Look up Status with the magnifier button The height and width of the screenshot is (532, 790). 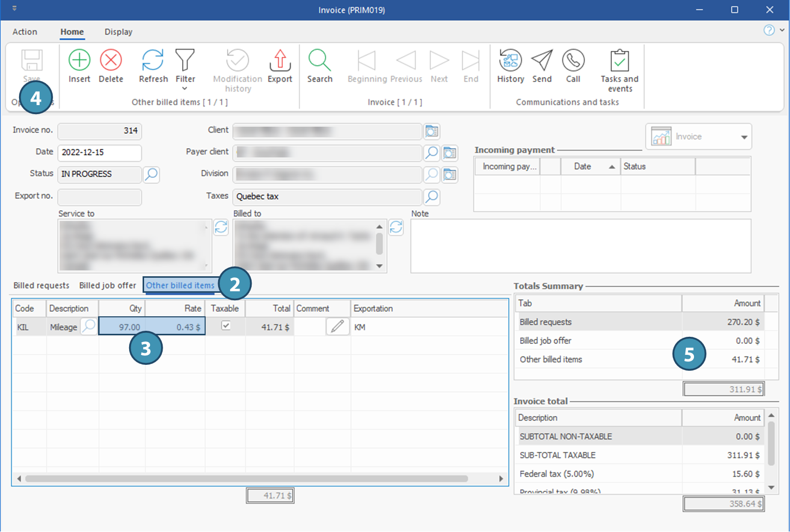(x=151, y=174)
